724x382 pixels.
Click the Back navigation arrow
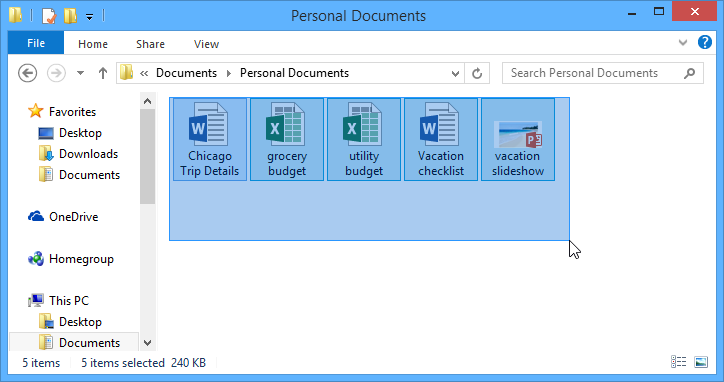click(27, 73)
